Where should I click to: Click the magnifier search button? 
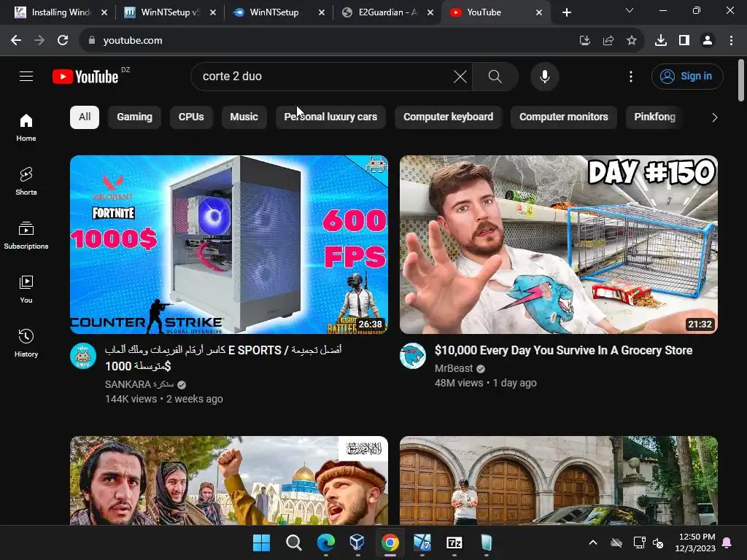tap(495, 76)
